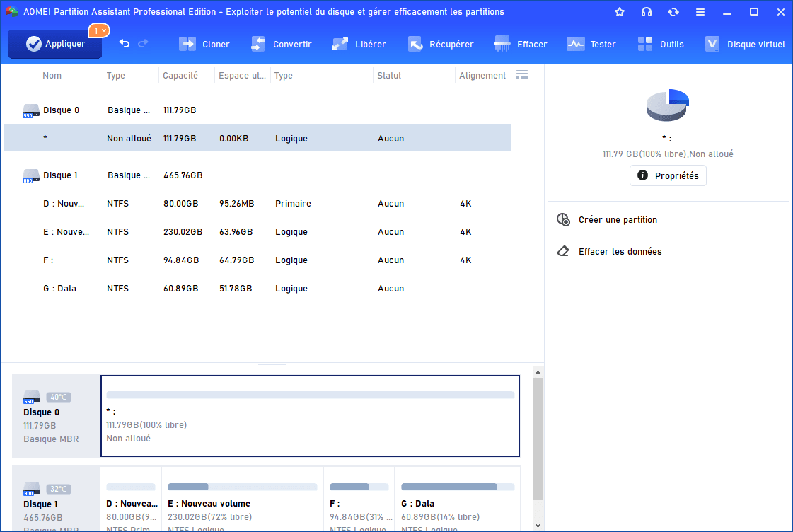Choose Créer une partition action
Viewport: 793px width, 532px height.
[618, 220]
